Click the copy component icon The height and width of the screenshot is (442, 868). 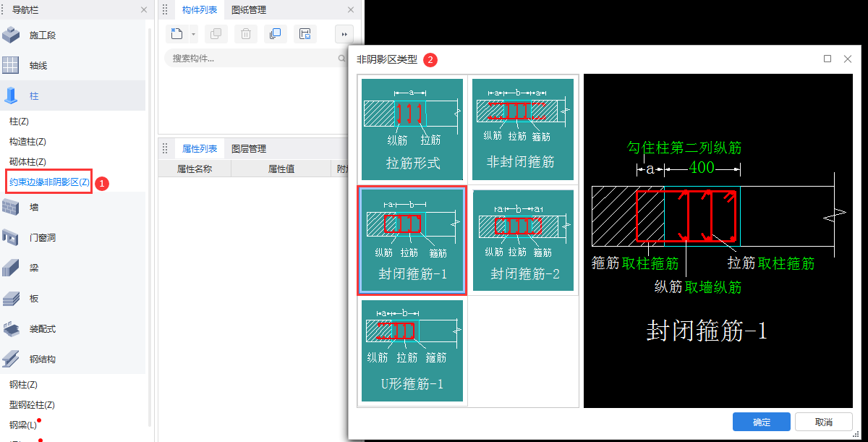[216, 34]
